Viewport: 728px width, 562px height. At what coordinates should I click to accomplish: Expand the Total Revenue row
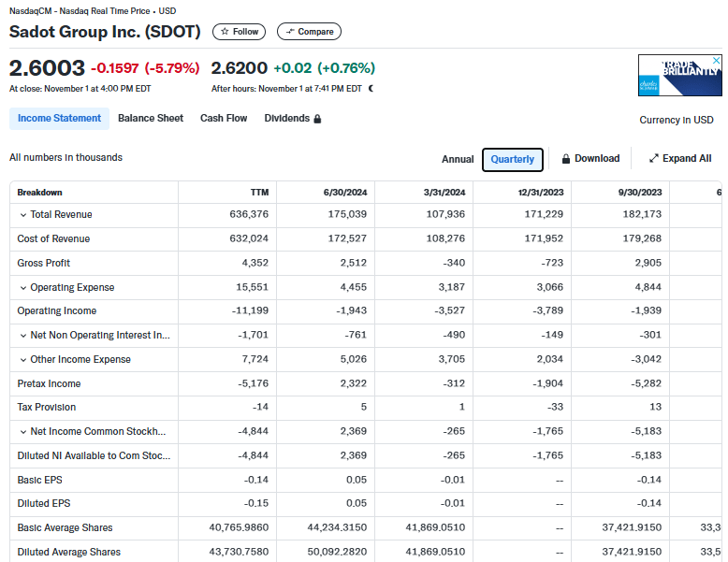tap(23, 215)
